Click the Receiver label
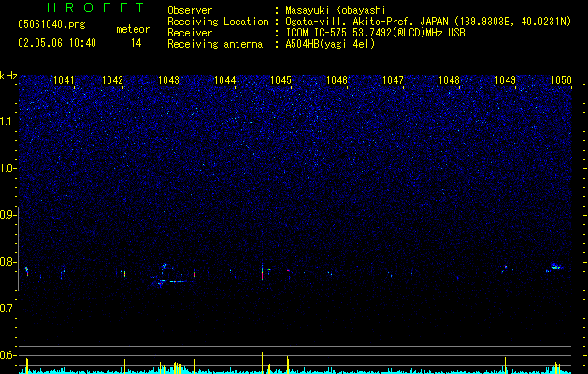 point(190,33)
